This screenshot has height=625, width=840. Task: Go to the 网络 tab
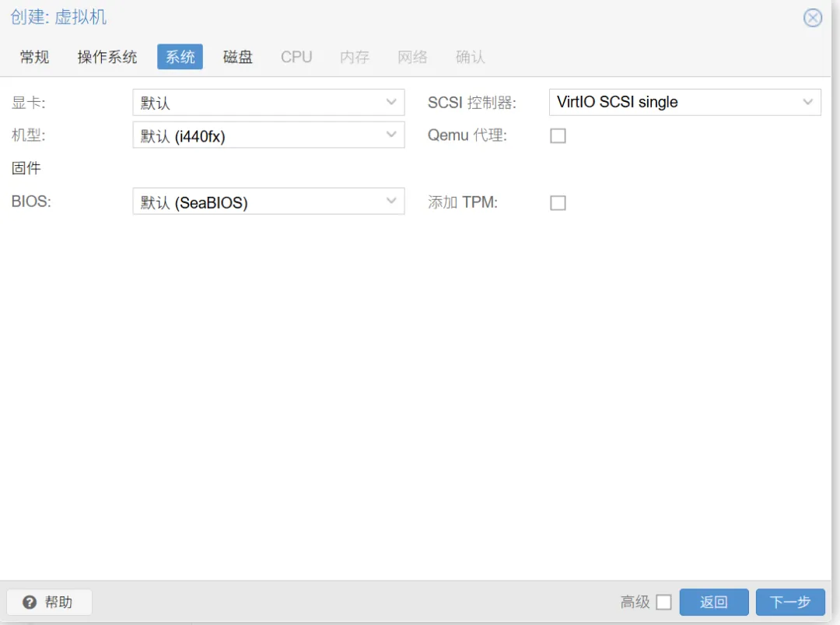(412, 57)
